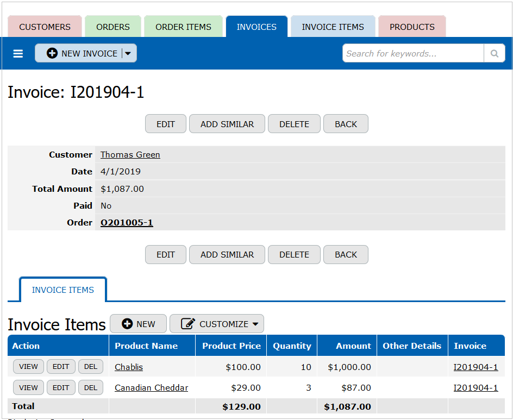
Task: Switch to the Customers tab
Action: tap(45, 27)
